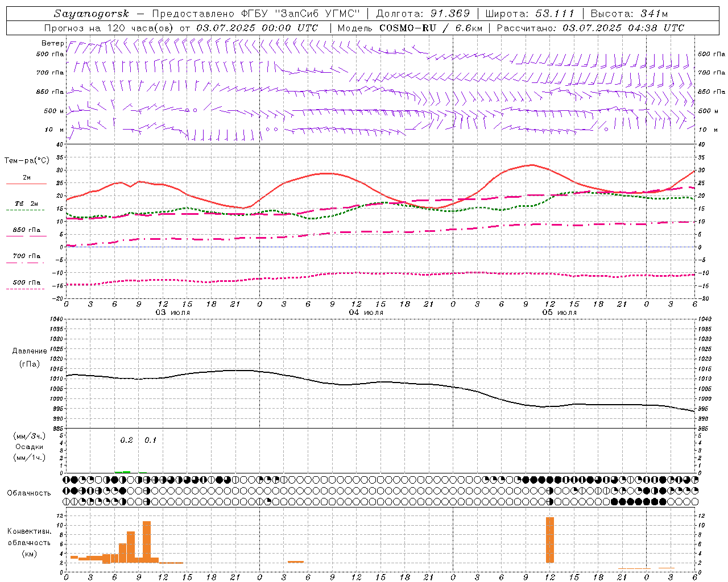Click the provider text ФГБУ "ЗапСиб УГМС"

coord(301,14)
